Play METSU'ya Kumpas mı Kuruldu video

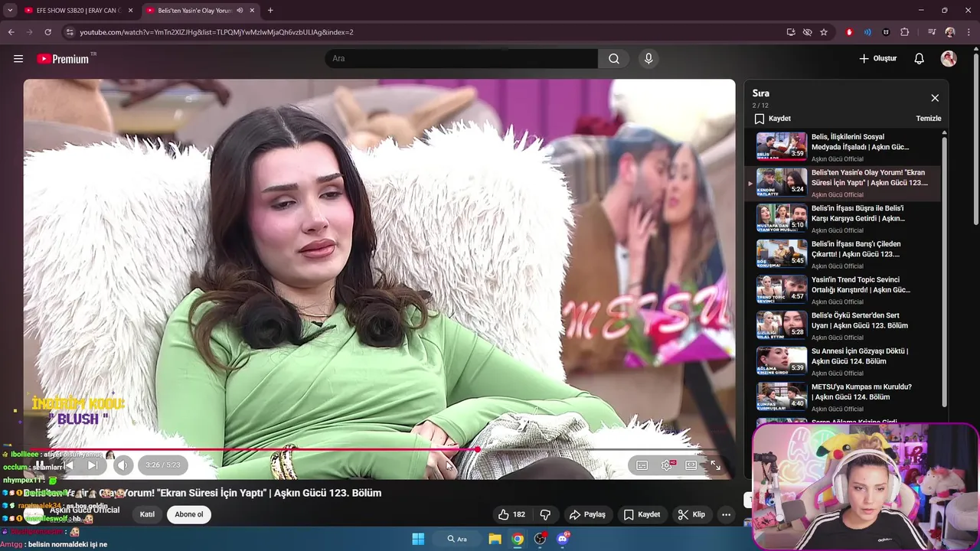coord(844,396)
